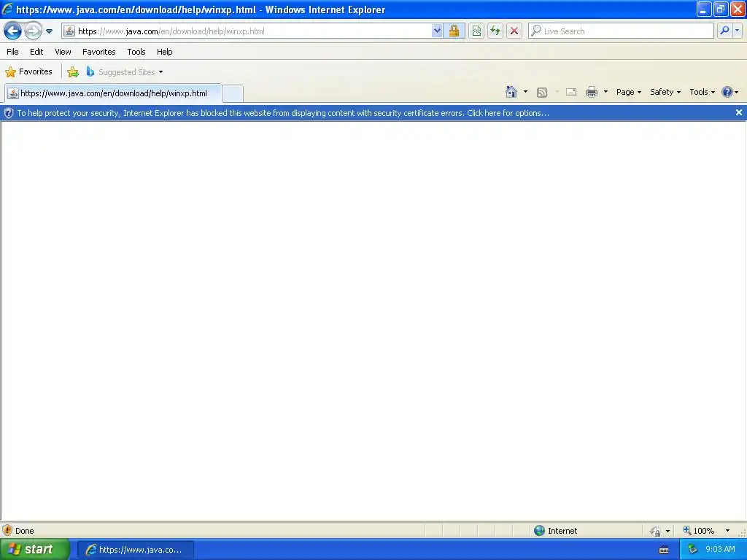Open a new blank tab

click(x=233, y=93)
